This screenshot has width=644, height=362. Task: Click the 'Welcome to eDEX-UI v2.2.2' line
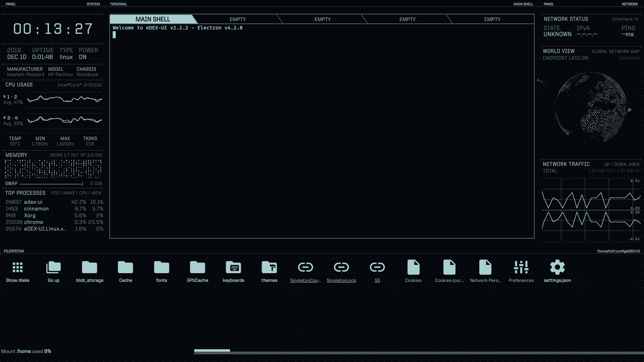(177, 28)
